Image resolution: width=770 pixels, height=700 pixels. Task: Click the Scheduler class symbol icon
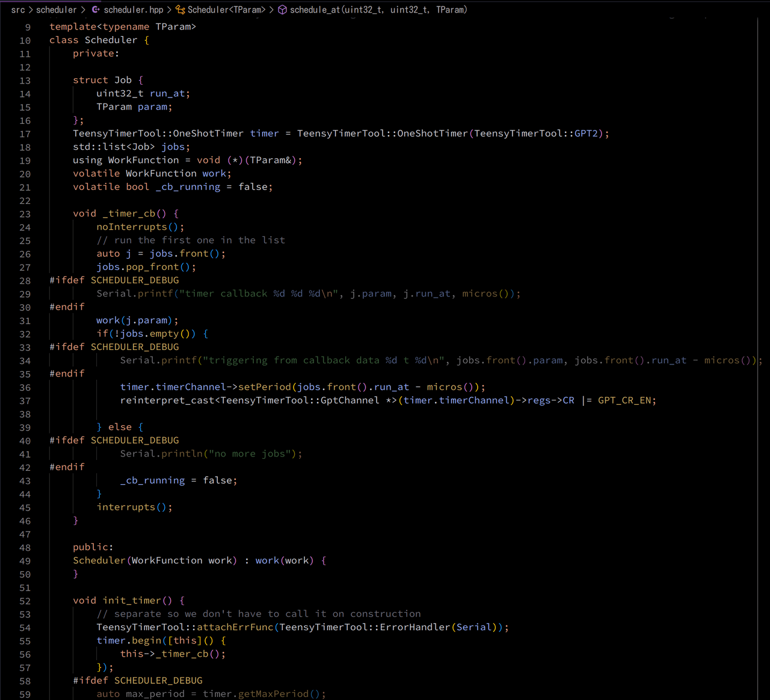[x=180, y=10]
